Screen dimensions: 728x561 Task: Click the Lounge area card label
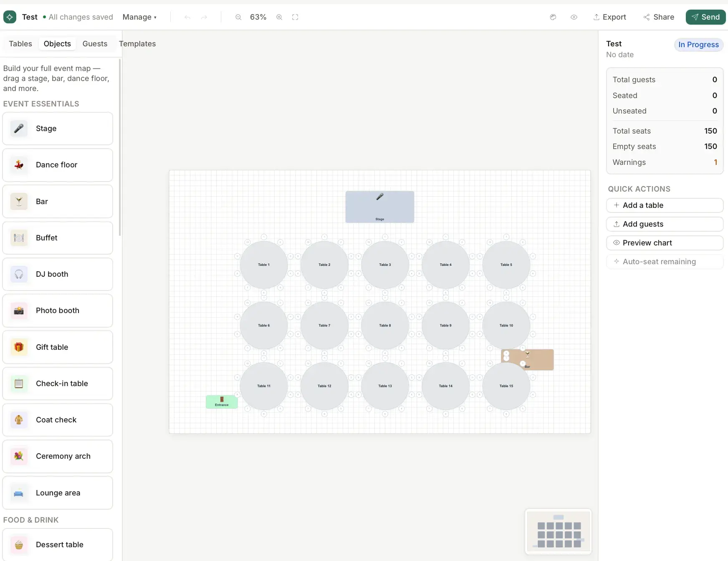58,493
